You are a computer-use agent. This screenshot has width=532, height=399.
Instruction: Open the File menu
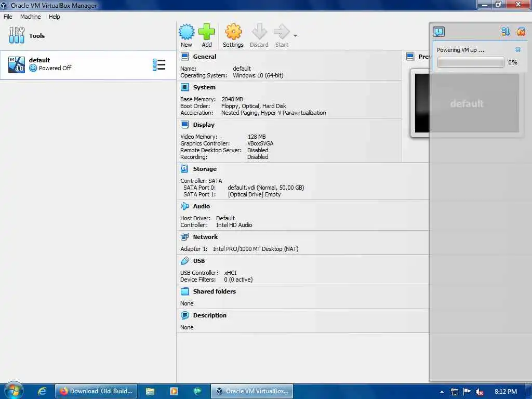(x=8, y=16)
